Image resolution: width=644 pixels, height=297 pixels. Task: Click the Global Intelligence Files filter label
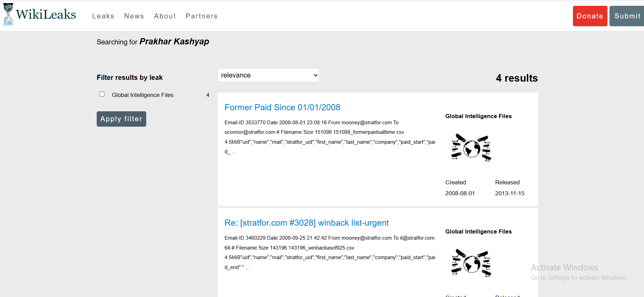coord(142,95)
